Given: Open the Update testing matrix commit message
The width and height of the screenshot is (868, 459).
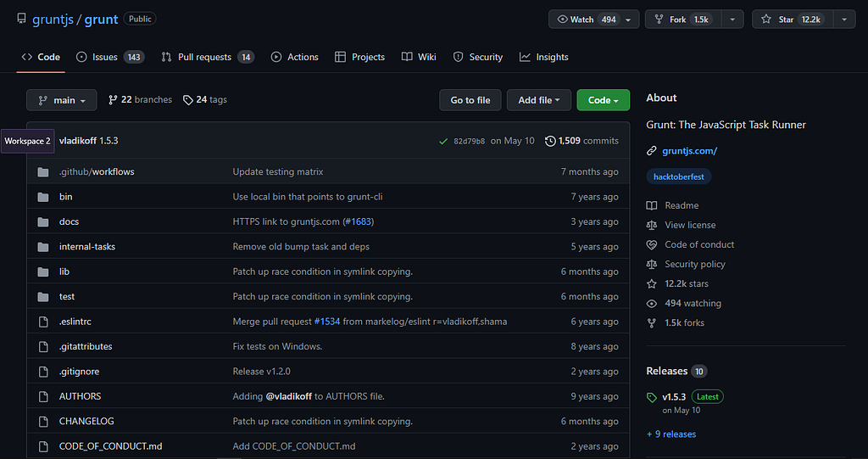Looking at the screenshot, I should coord(278,172).
